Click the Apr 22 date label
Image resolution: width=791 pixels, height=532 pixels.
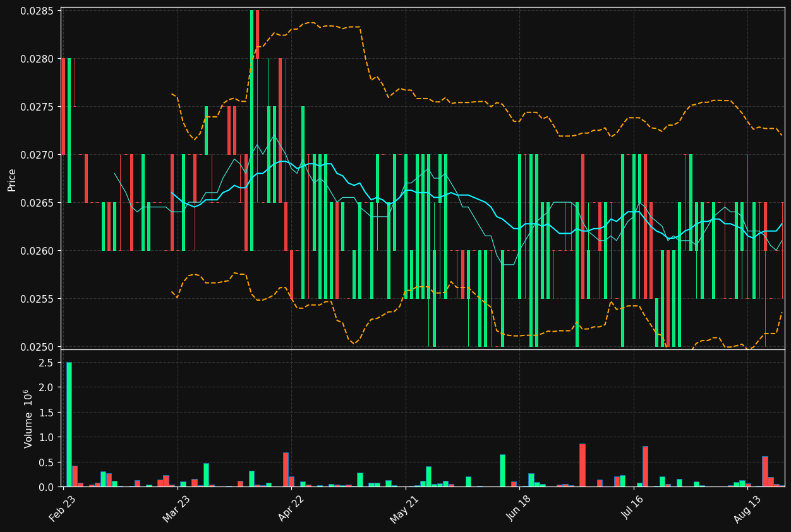(292, 508)
